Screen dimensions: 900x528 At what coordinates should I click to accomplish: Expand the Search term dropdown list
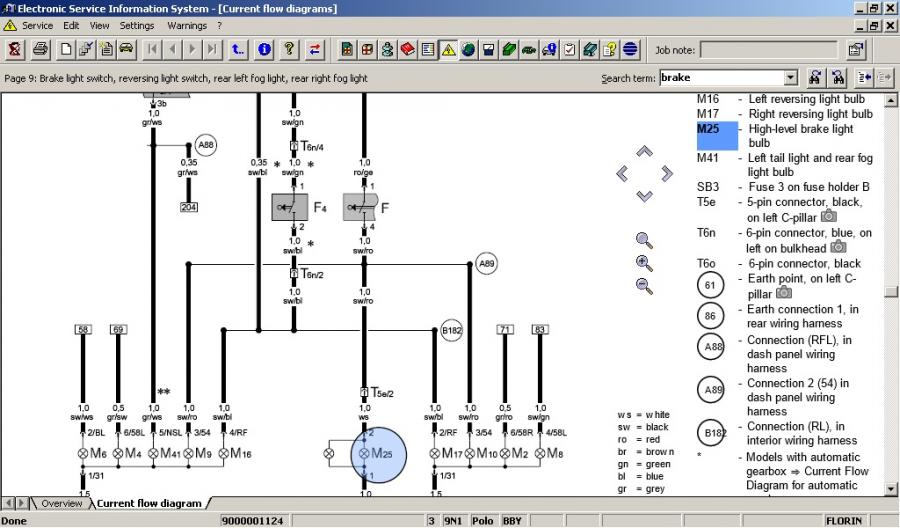pos(791,78)
